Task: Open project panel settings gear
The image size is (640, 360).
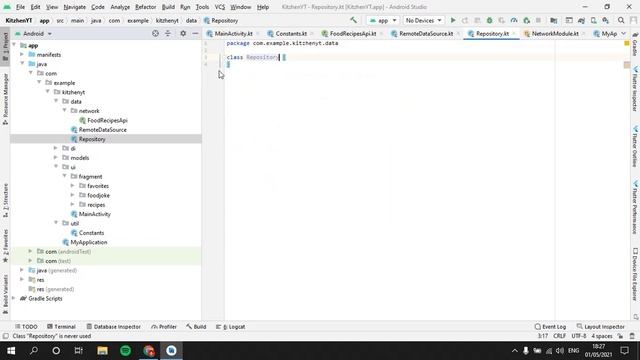Action: 183,33
